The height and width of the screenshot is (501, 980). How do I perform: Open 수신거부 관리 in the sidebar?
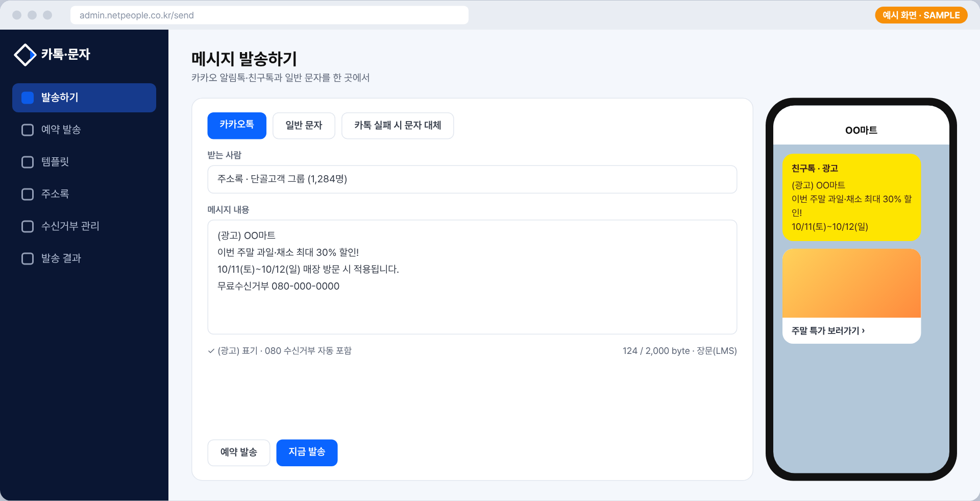click(84, 226)
